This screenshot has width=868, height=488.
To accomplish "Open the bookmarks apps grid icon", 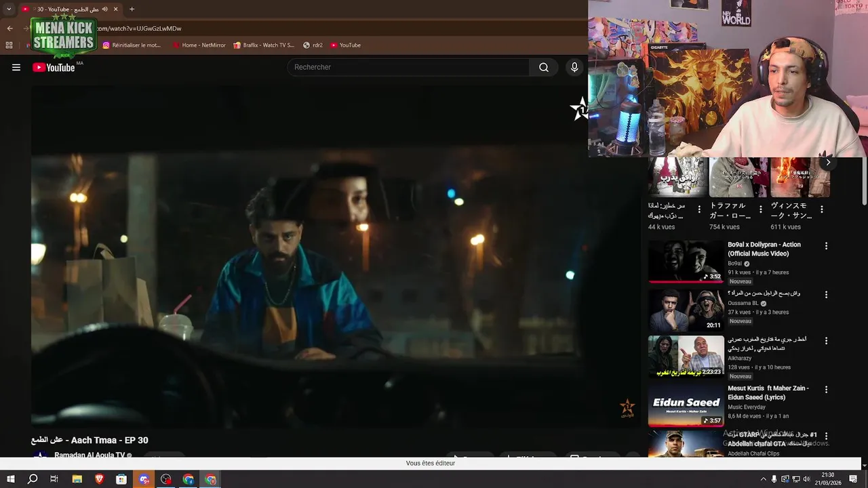I will click(x=9, y=45).
